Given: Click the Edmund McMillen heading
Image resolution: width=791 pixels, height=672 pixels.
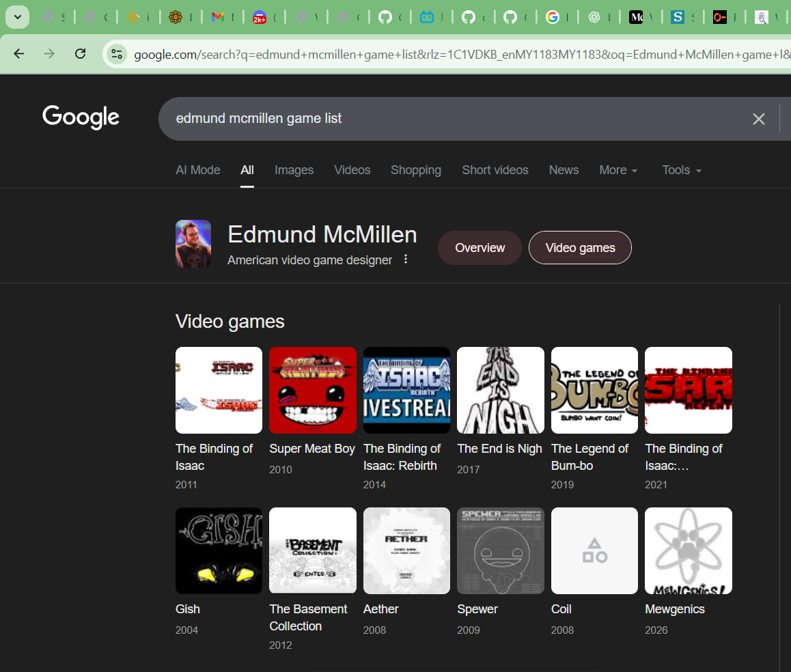Looking at the screenshot, I should [x=322, y=235].
